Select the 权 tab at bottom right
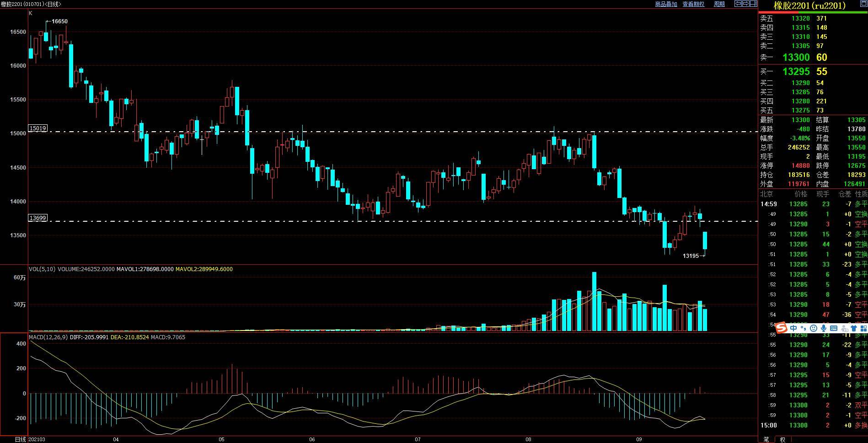The image size is (868, 443). coord(782,439)
